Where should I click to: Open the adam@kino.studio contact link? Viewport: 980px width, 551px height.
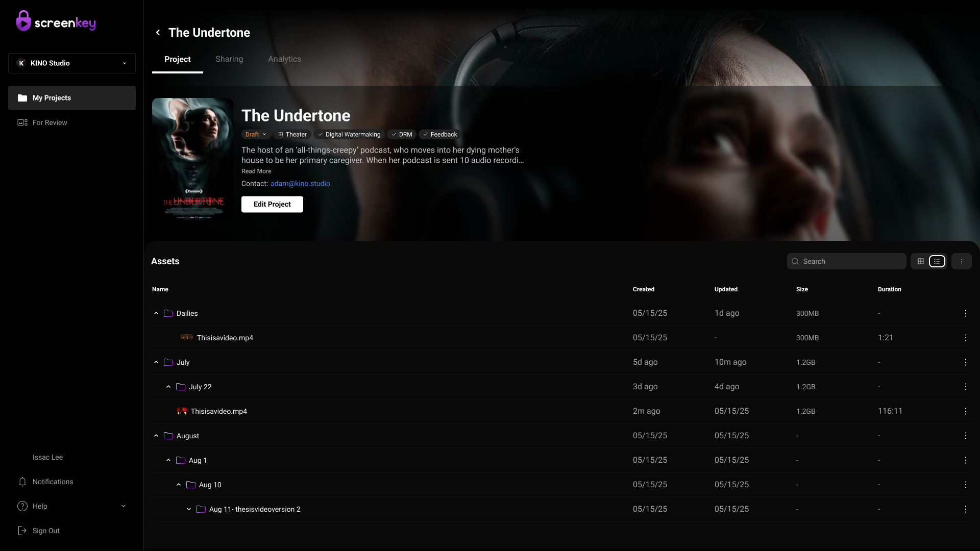coord(300,184)
